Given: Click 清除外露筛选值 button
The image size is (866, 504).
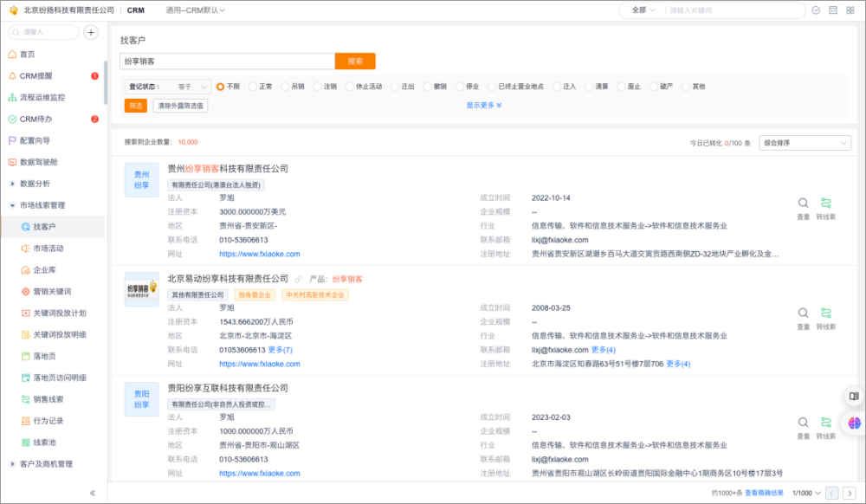Looking at the screenshot, I should tap(180, 106).
